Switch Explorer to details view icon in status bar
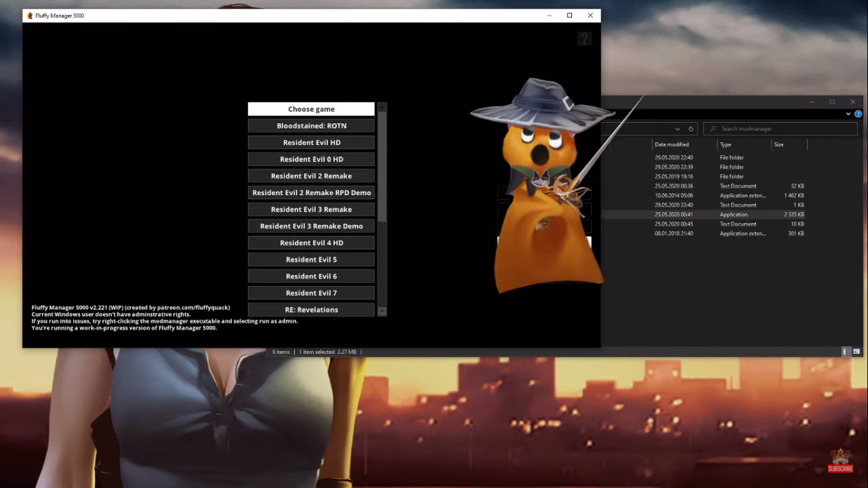 pyautogui.click(x=845, y=351)
